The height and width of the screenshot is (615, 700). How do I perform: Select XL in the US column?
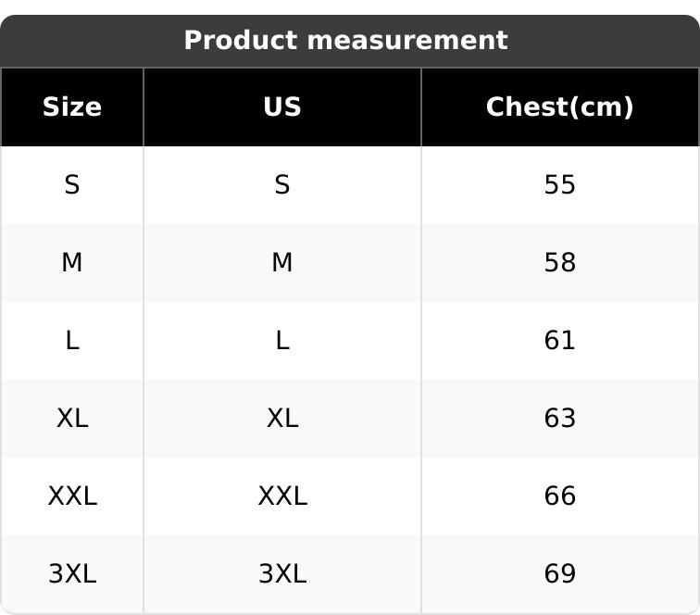pos(282,419)
